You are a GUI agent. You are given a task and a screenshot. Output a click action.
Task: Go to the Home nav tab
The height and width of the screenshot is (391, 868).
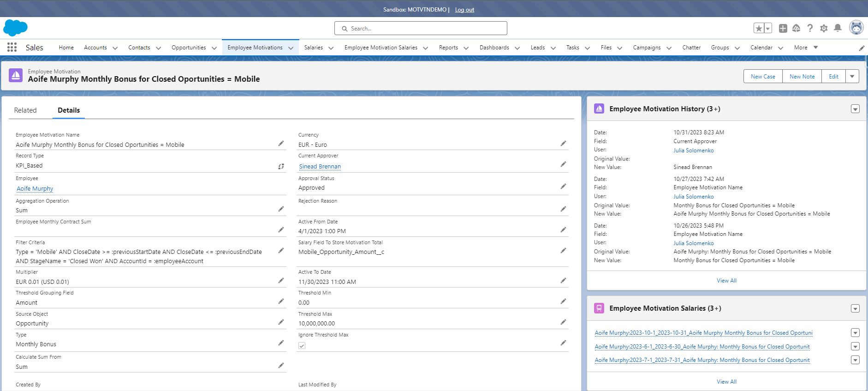point(66,48)
